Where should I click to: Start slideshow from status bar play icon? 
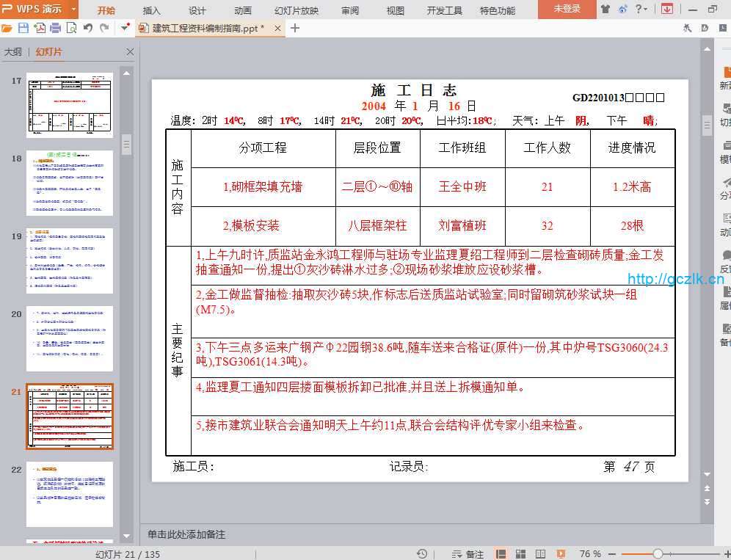561,554
